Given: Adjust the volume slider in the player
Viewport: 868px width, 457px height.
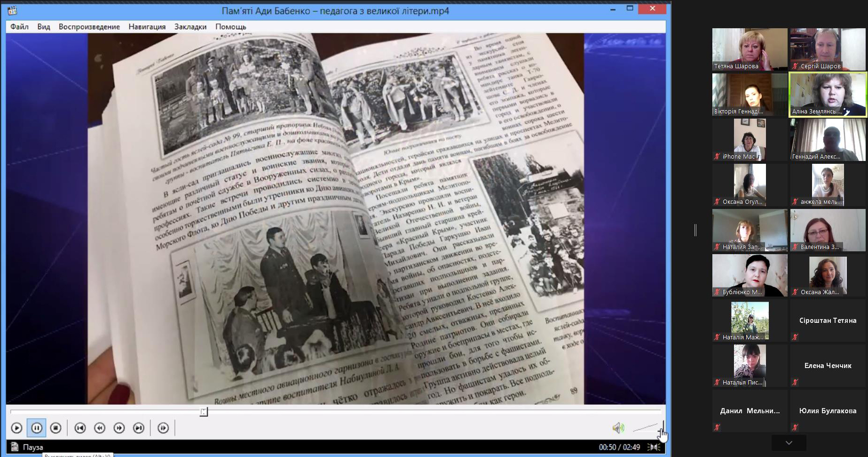Looking at the screenshot, I should coord(647,427).
